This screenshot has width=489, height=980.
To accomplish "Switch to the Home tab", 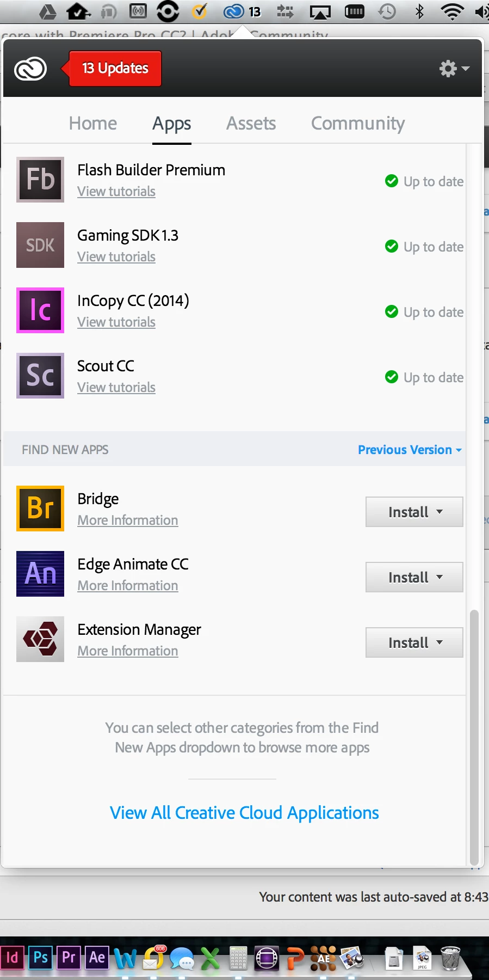I will click(93, 124).
